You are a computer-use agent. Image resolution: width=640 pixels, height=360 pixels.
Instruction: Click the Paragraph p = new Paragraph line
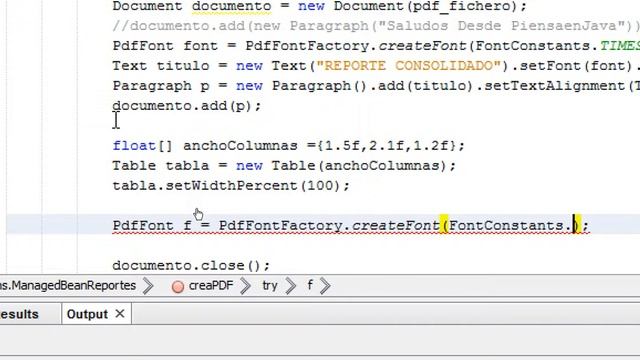click(376, 86)
